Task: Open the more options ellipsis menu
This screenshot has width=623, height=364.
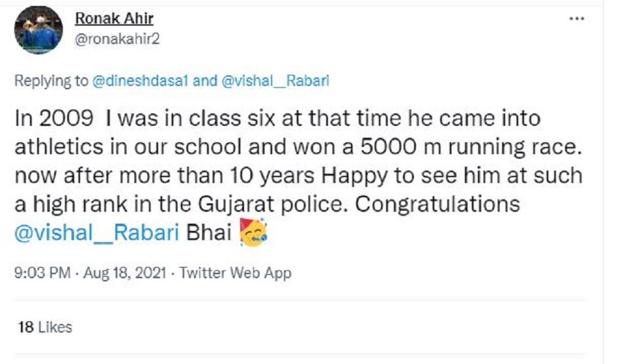Action: [x=577, y=18]
